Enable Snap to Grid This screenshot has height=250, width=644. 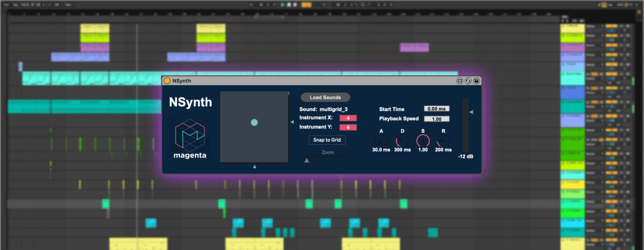coord(327,140)
